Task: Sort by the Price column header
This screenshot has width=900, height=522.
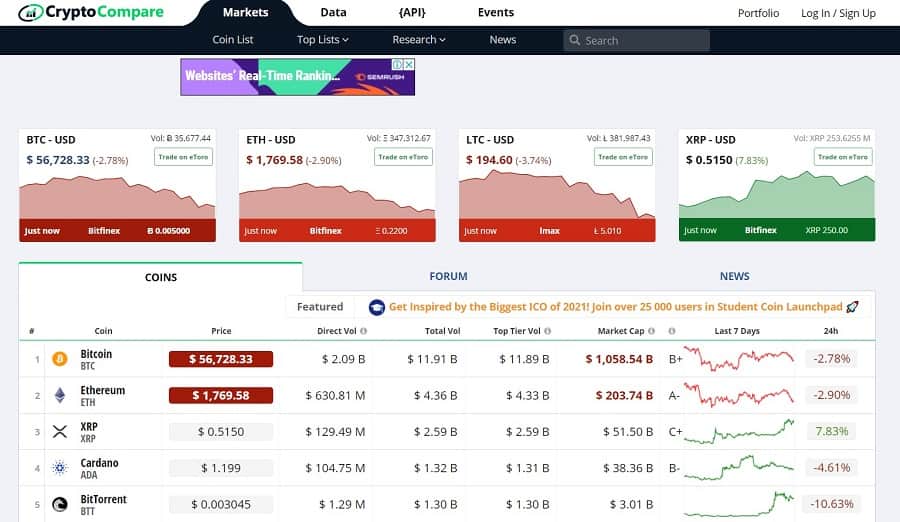Action: coord(221,331)
